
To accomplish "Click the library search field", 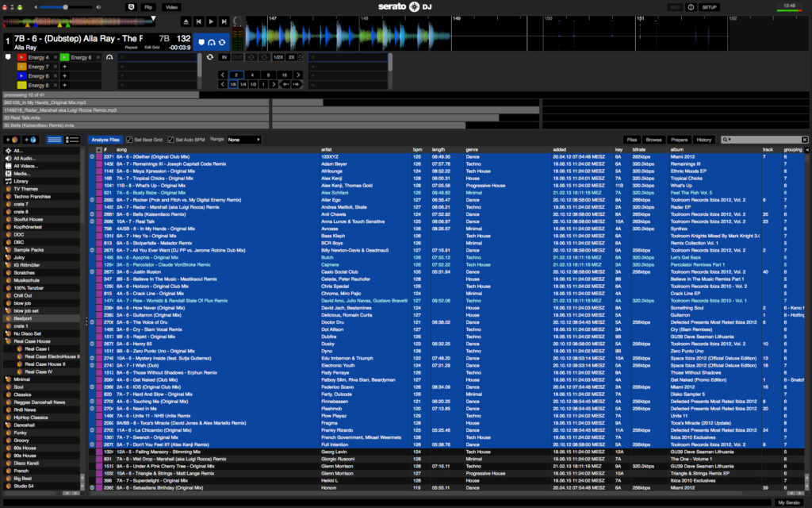I will point(765,140).
